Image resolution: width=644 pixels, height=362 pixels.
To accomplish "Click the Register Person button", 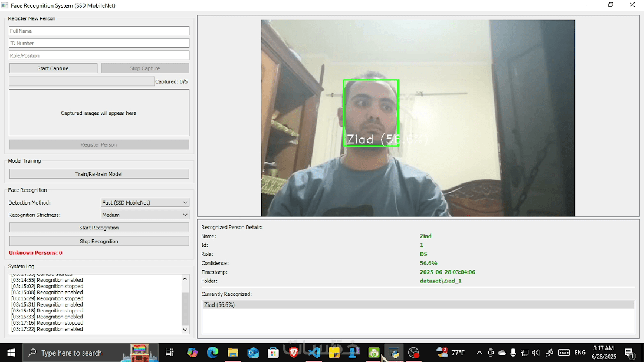I will click(99, 144).
